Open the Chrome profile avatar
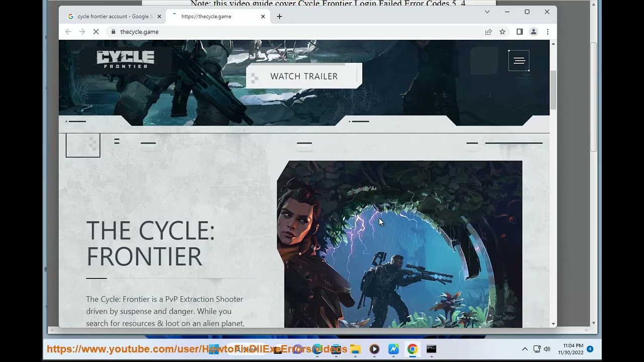This screenshot has width=644, height=362. click(x=534, y=32)
